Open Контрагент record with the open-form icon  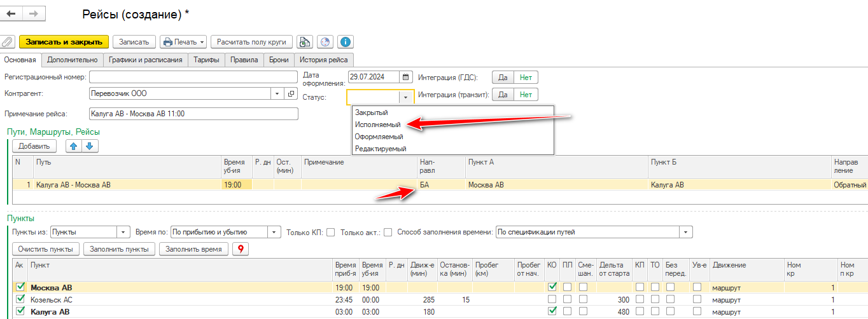[291, 94]
